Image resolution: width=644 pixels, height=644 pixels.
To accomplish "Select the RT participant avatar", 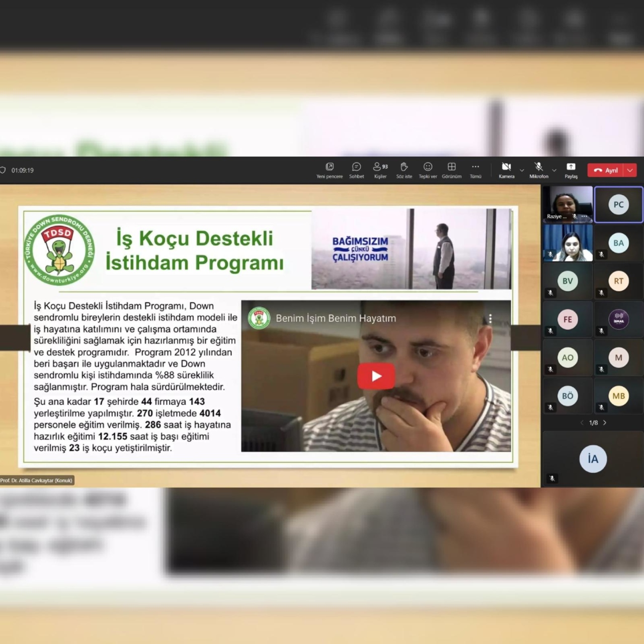I will 618,281.
